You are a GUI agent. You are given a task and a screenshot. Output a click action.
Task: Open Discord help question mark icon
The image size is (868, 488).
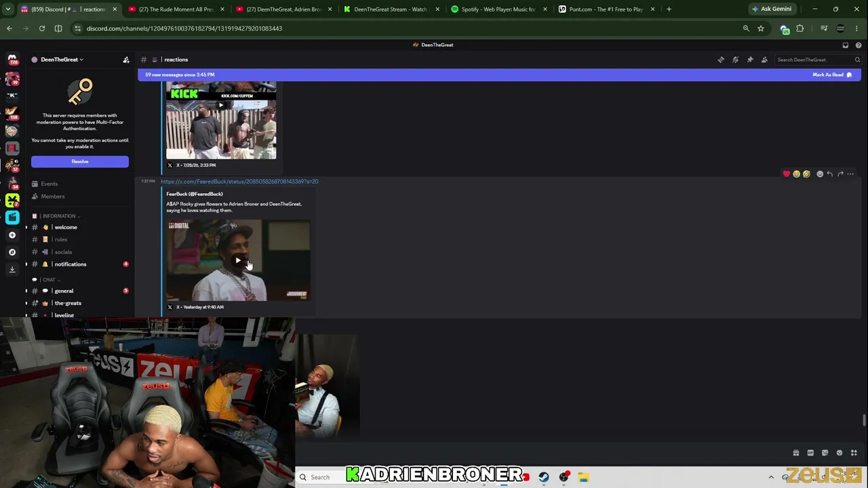[858, 45]
